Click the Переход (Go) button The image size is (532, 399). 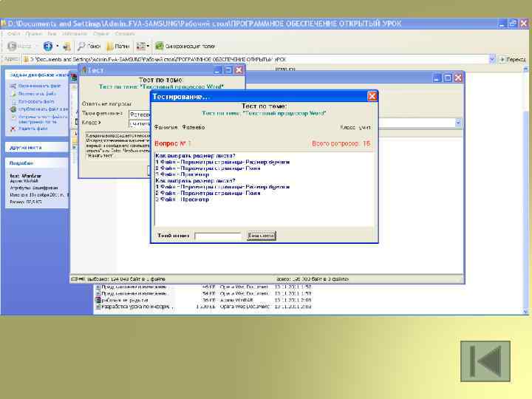tap(512, 59)
